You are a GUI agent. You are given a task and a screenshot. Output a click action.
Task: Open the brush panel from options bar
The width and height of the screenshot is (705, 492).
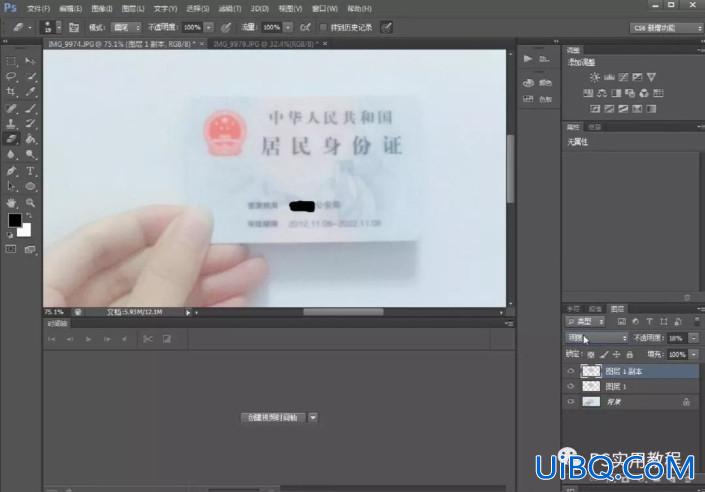(74, 27)
